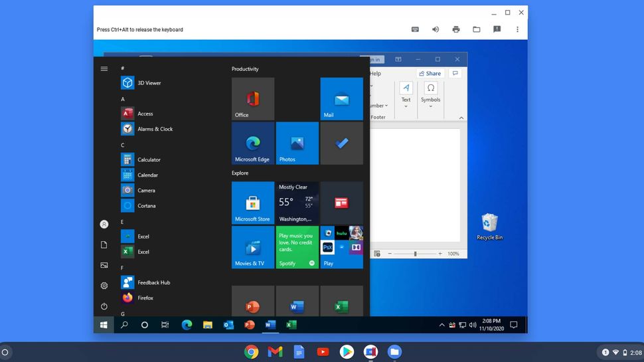This screenshot has width=644, height=362.
Task: Open Cortana from the app list
Action: (x=138, y=206)
